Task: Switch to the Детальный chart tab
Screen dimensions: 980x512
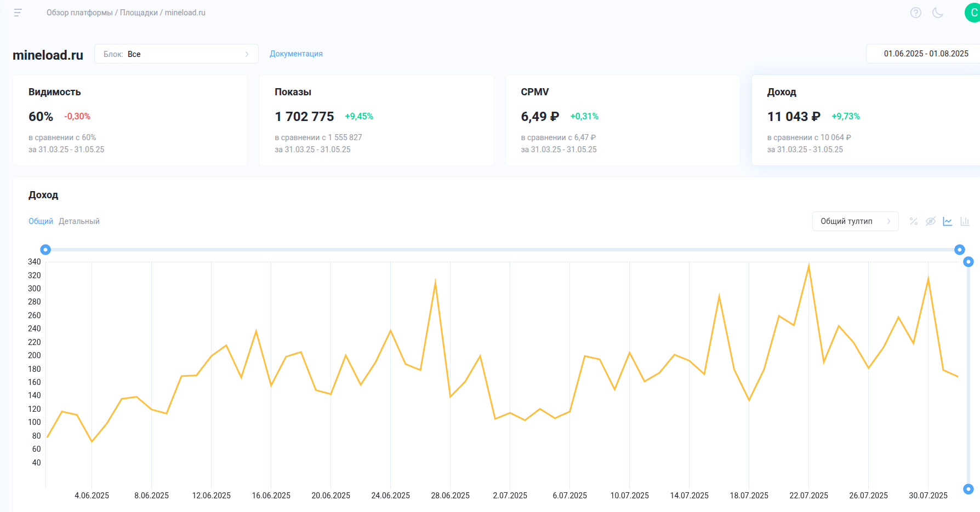Action: pos(79,221)
